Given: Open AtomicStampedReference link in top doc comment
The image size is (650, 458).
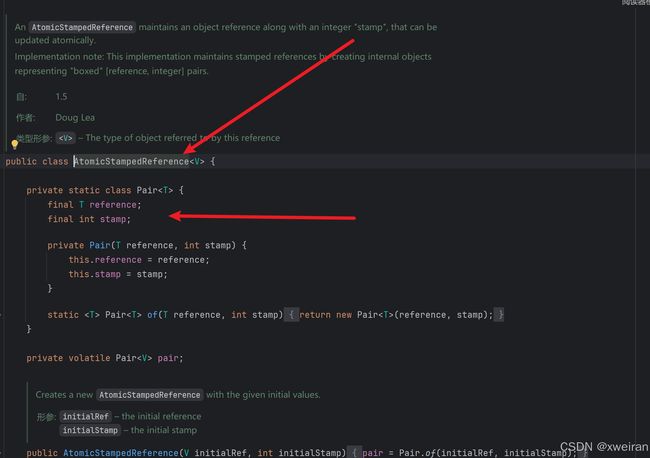Looking at the screenshot, I should [x=82, y=27].
